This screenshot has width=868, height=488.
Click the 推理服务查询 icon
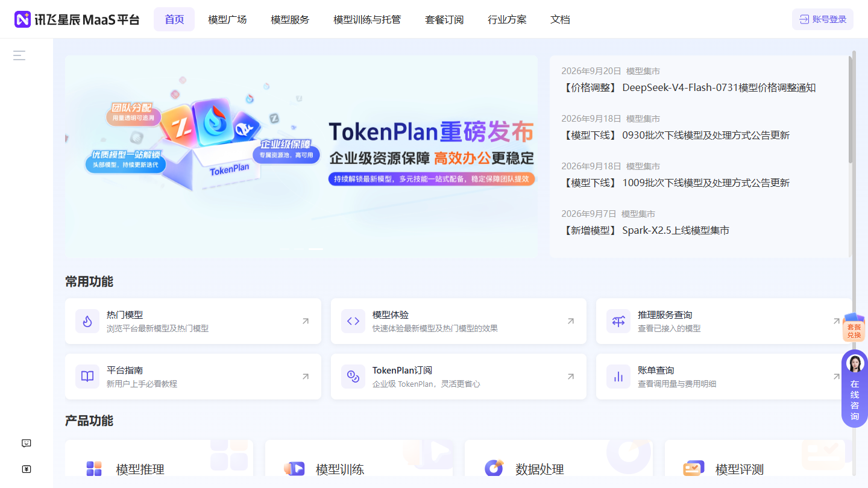(618, 321)
